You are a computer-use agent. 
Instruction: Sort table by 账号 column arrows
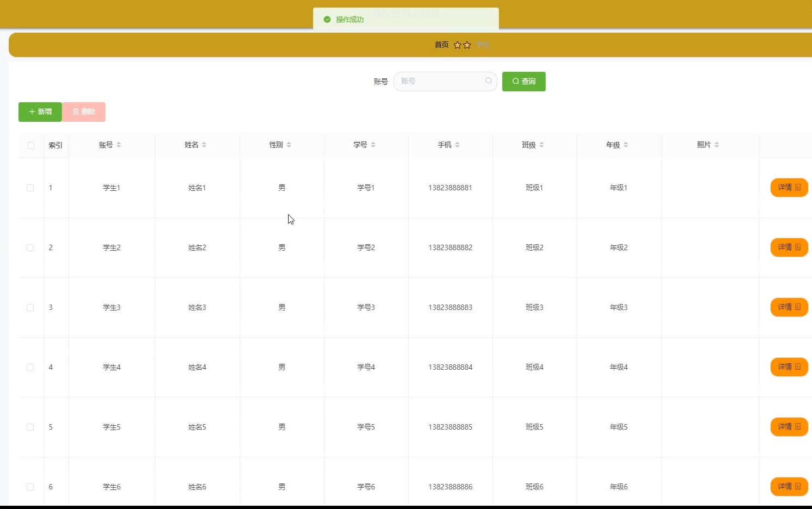(x=119, y=145)
